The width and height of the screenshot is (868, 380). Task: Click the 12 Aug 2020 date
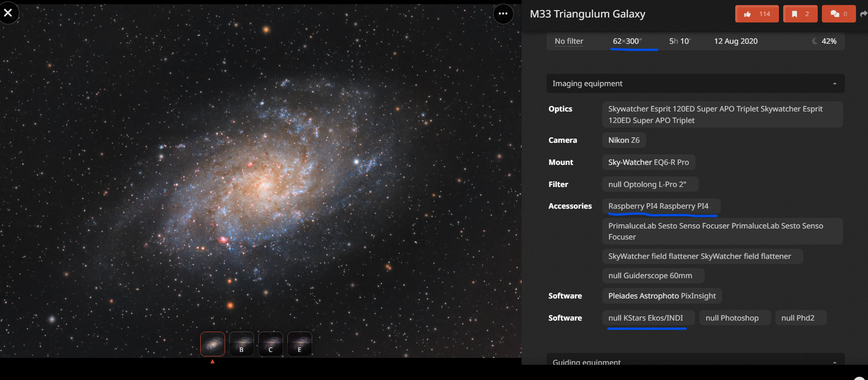click(736, 41)
